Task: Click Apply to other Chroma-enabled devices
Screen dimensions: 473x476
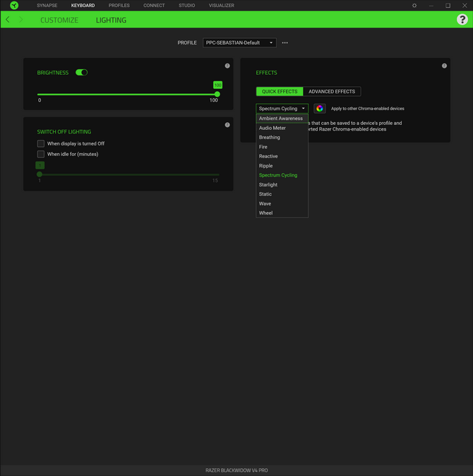Action: (x=367, y=108)
